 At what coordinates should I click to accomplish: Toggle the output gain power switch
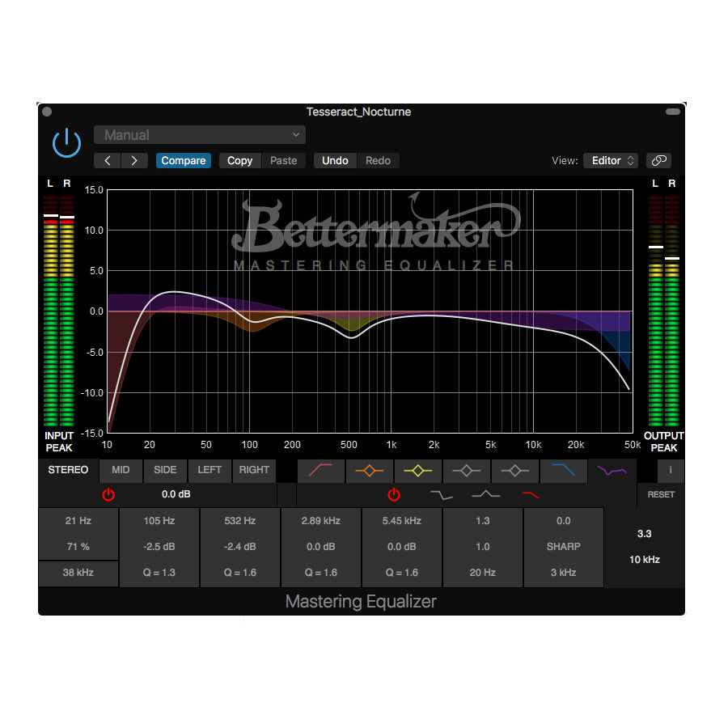[x=109, y=495]
